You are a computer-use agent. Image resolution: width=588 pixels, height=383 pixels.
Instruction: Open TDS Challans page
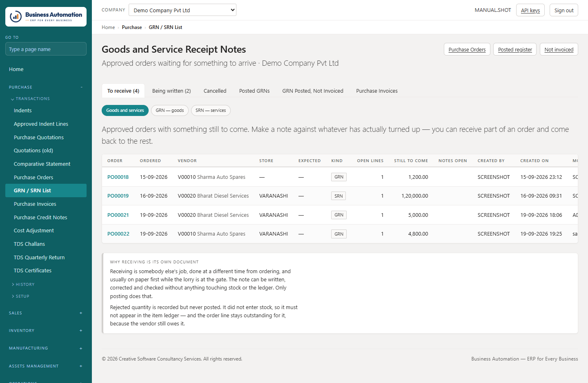click(46, 244)
